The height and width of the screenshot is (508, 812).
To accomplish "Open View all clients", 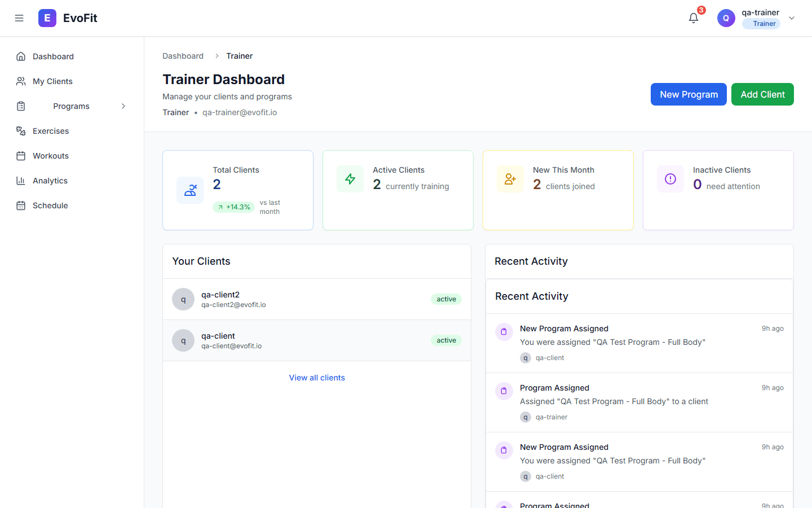I will [x=317, y=377].
